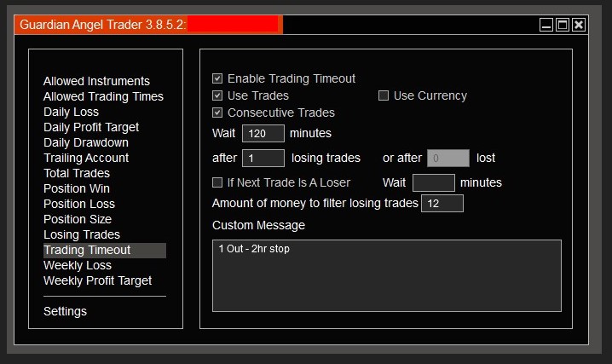Switch to the Losing Trades section
The image size is (612, 364).
[82, 234]
